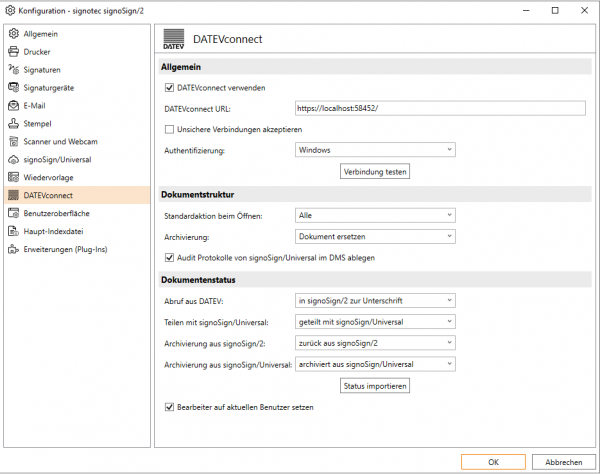Viewport: 600px width, 474px height.
Task: Click the Konfiguration gear icon in title bar
Action: 10,10
